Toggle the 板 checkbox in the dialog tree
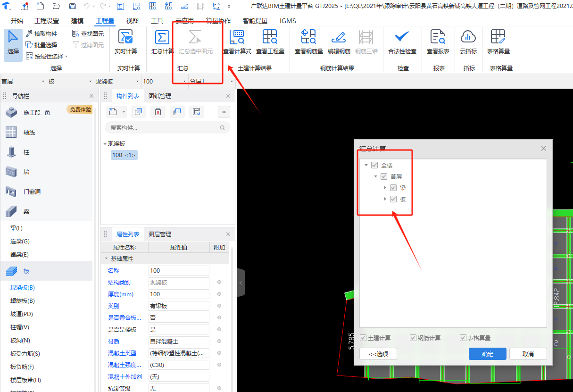 (x=393, y=199)
